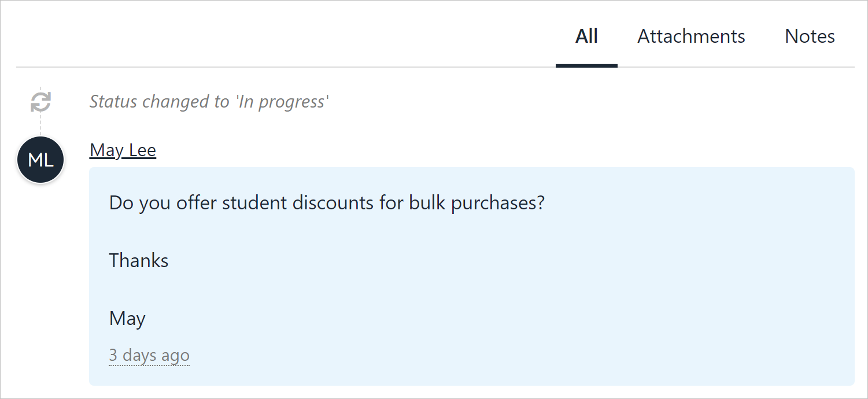Screen dimensions: 868x399
Task: Click the letters 'ML' inside the avatar
Action: click(40, 160)
